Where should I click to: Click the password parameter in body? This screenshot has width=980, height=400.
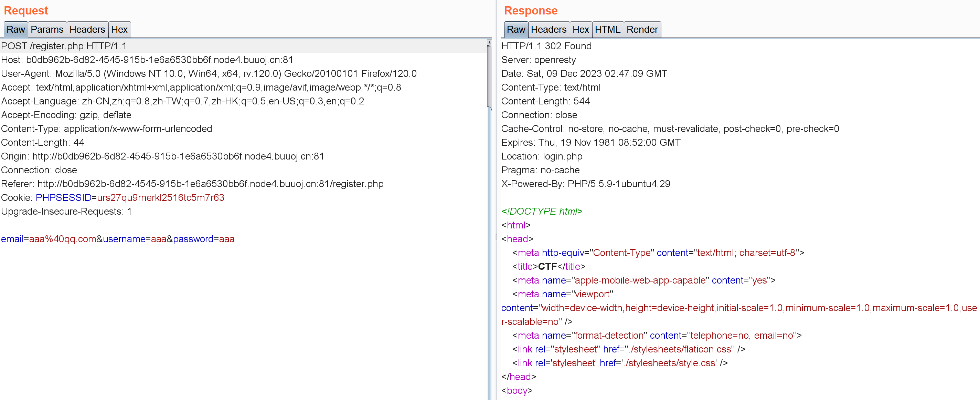203,239
